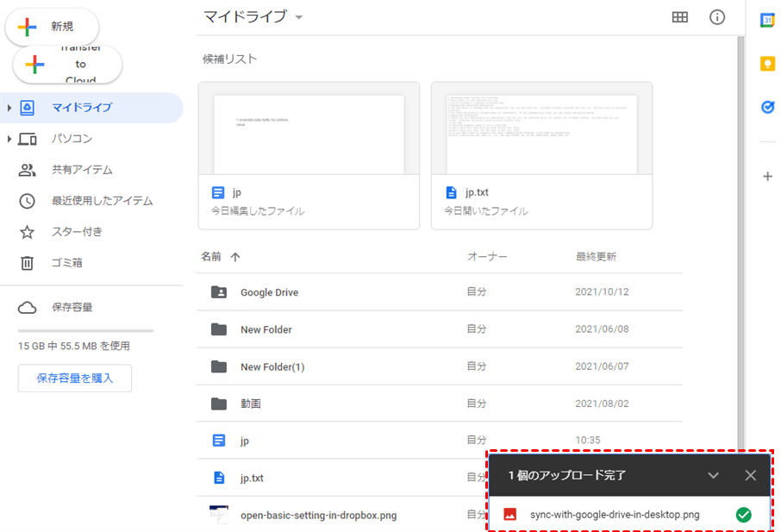
Task: Select the New Folder(1) folder icon
Action: coord(219,366)
